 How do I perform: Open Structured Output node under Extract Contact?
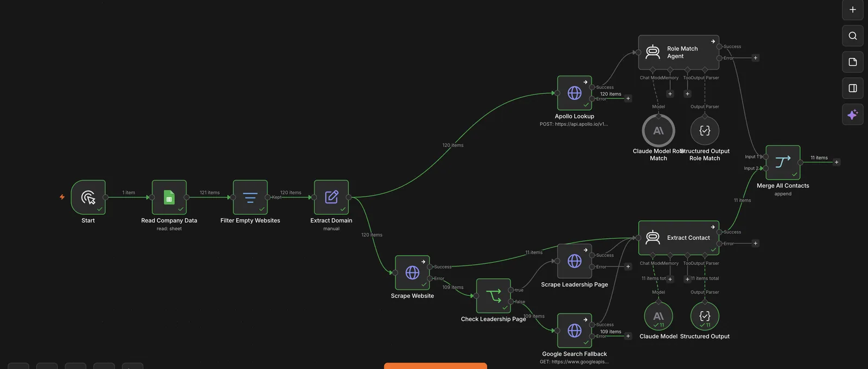pyautogui.click(x=705, y=316)
